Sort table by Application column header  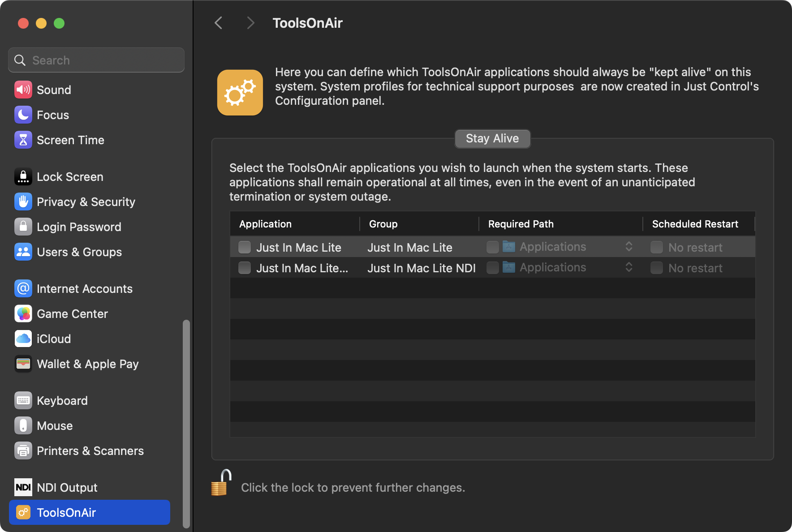tap(295, 224)
